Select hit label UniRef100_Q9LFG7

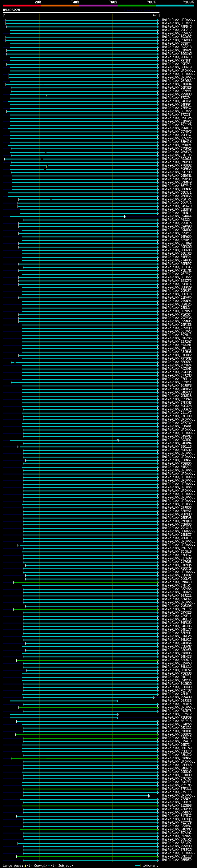pyautogui.click(x=176, y=135)
